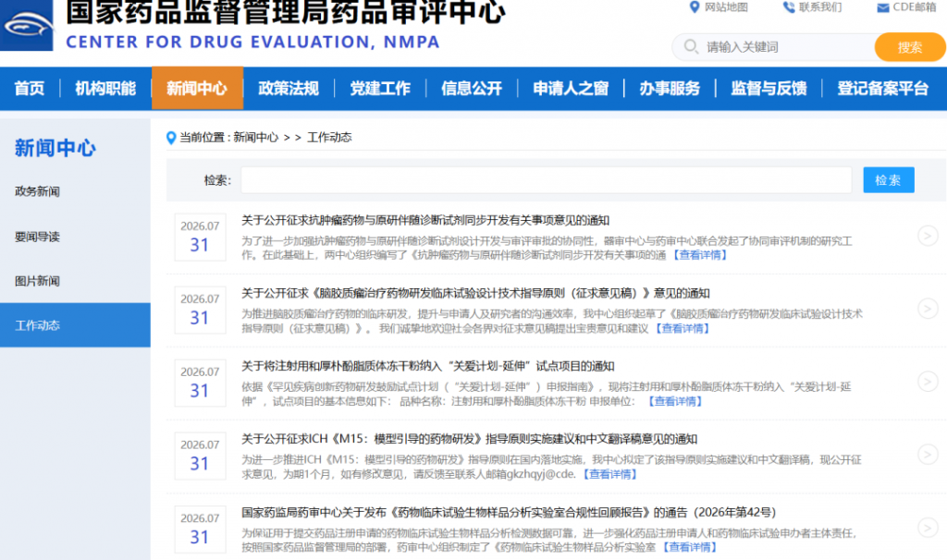Open 申请人之窗 navigation menu

tap(571, 88)
